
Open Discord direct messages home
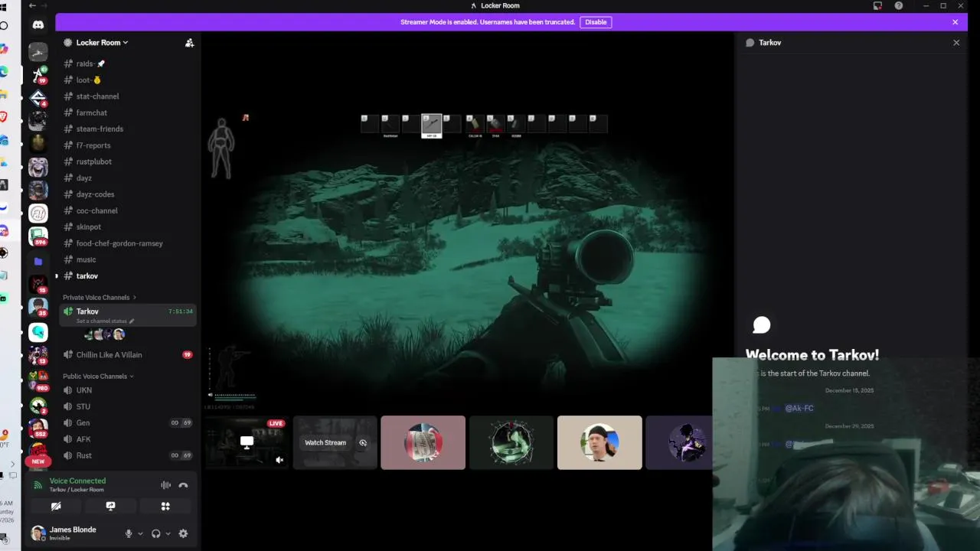(38, 25)
